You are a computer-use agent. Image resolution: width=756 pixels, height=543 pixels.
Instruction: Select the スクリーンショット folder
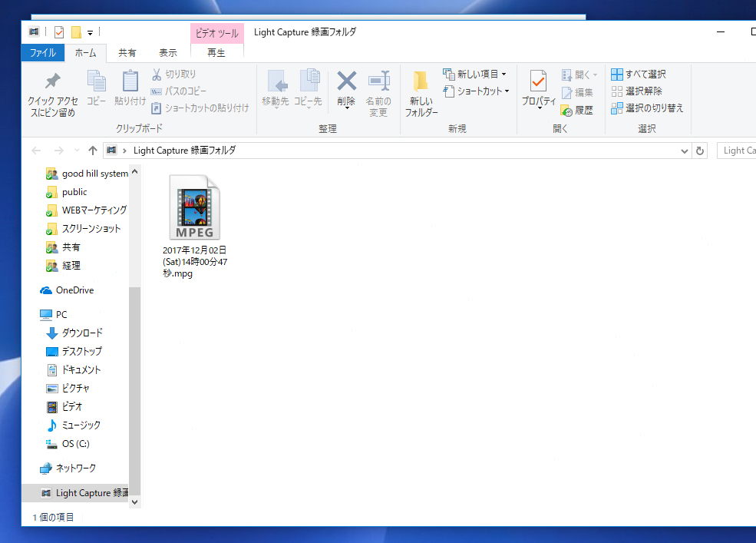(84, 229)
